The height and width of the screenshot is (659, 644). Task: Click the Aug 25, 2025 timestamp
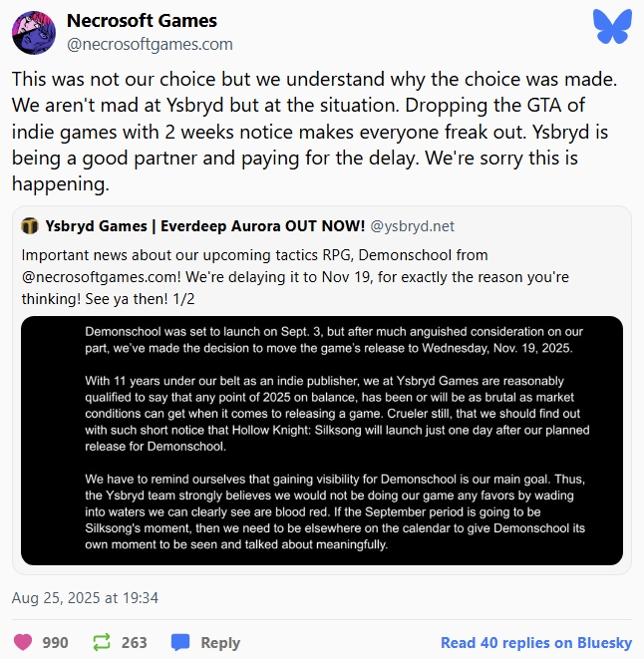85,598
